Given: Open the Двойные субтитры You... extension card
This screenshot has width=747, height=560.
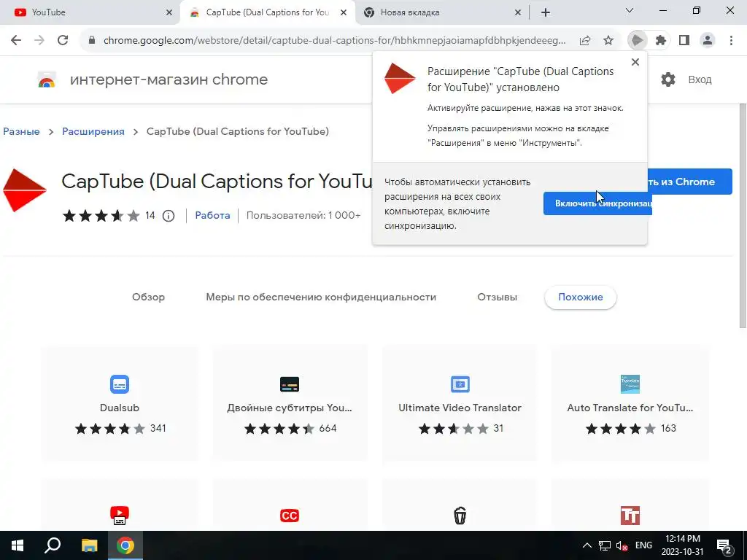Looking at the screenshot, I should coord(290,402).
